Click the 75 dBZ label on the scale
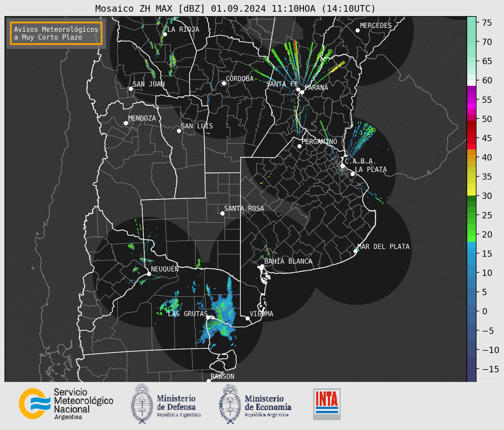 pos(487,23)
